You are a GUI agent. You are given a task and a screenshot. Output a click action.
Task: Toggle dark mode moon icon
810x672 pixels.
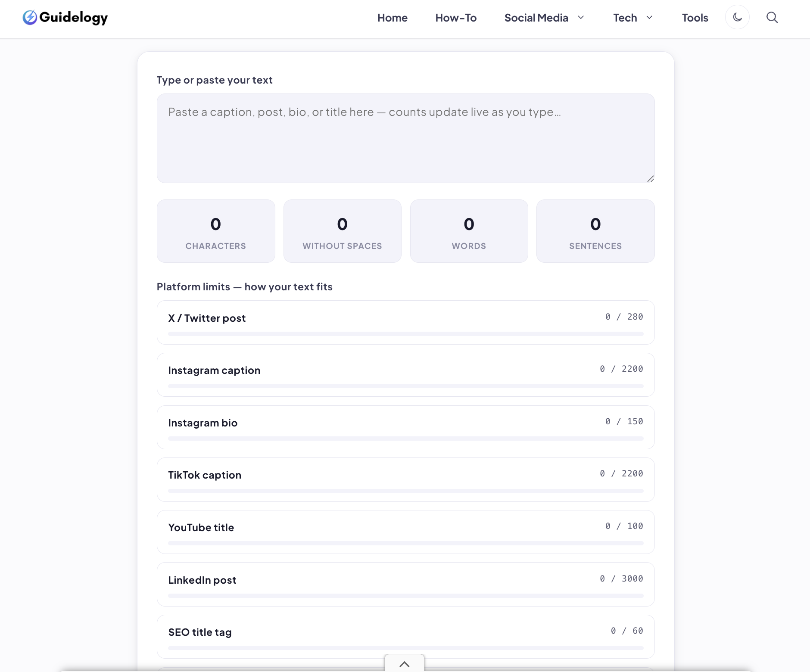[737, 18]
